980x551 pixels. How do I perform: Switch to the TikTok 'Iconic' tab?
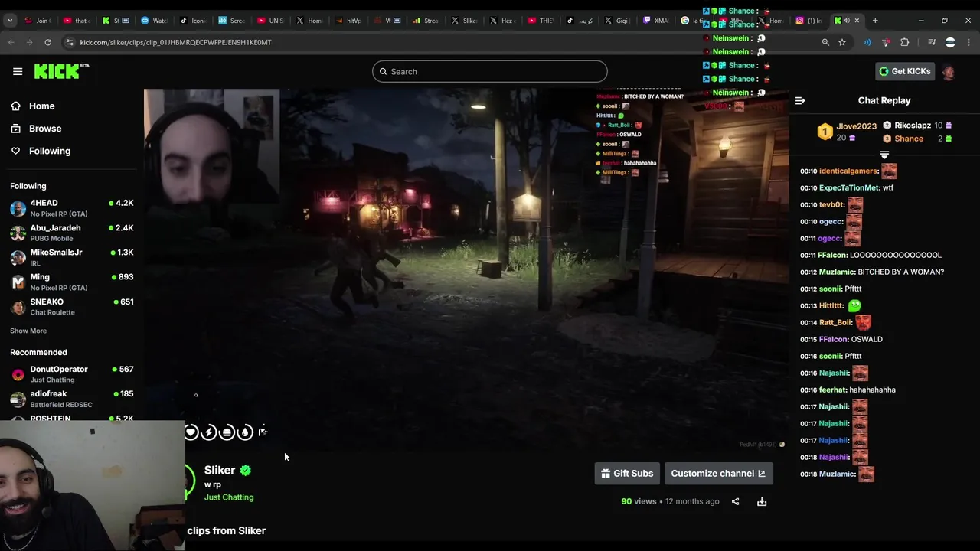coord(193,21)
